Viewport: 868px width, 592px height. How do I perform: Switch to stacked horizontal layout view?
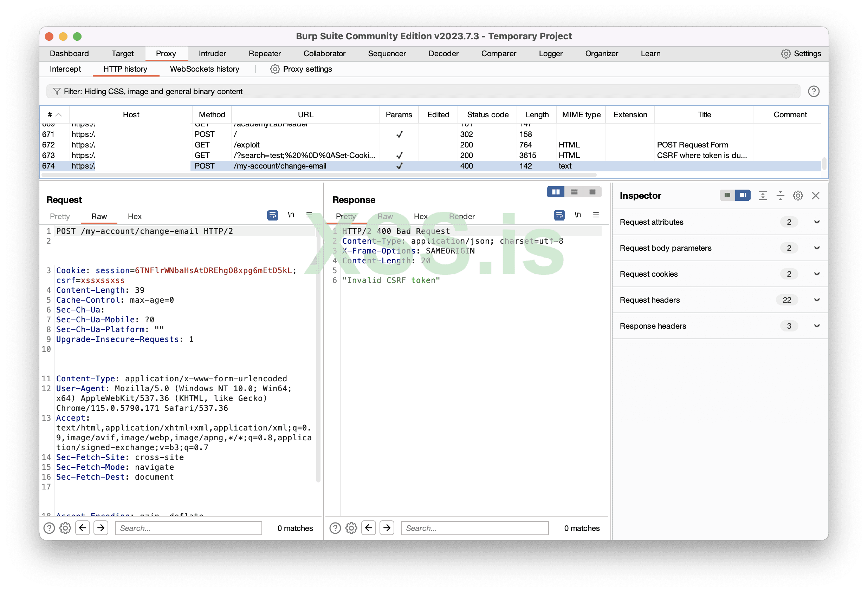pyautogui.click(x=574, y=192)
